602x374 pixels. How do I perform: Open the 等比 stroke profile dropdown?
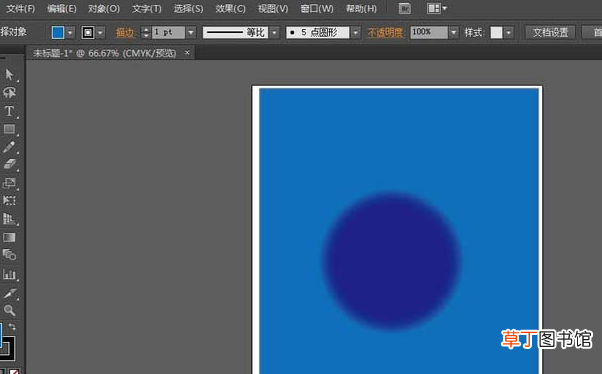[x=274, y=33]
